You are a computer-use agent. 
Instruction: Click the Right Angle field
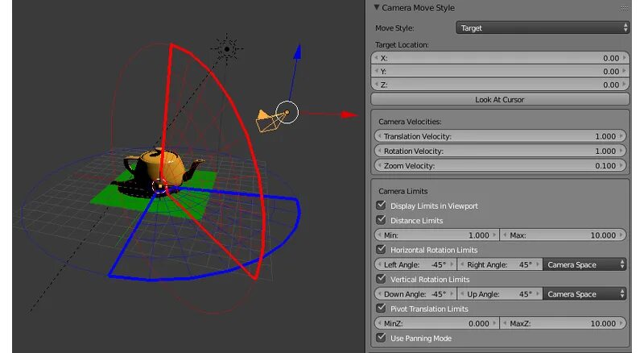(499, 264)
